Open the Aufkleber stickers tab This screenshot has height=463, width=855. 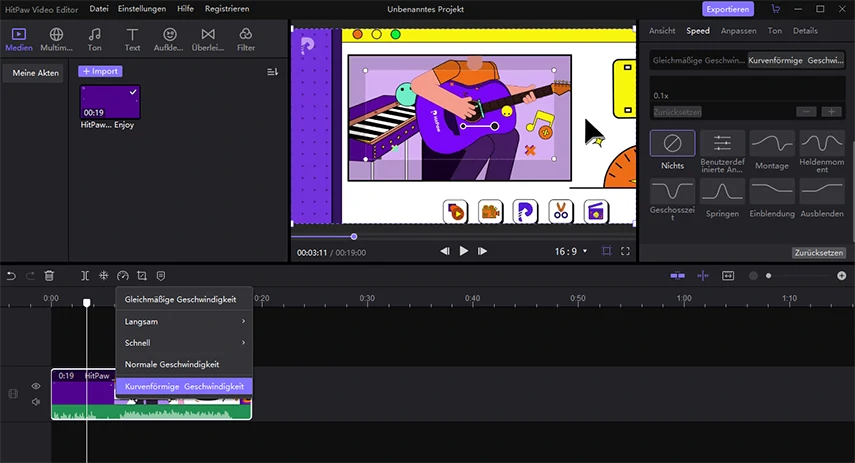coord(170,40)
